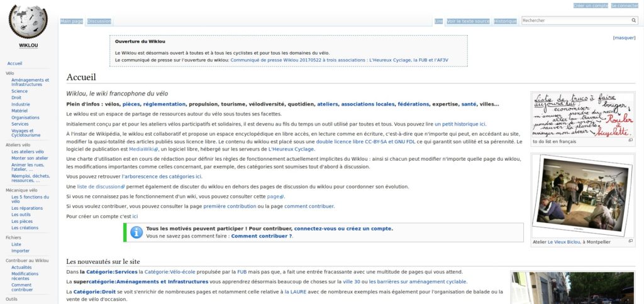Open Accueil in the sidebar
644x304 pixels.
coord(15,63)
